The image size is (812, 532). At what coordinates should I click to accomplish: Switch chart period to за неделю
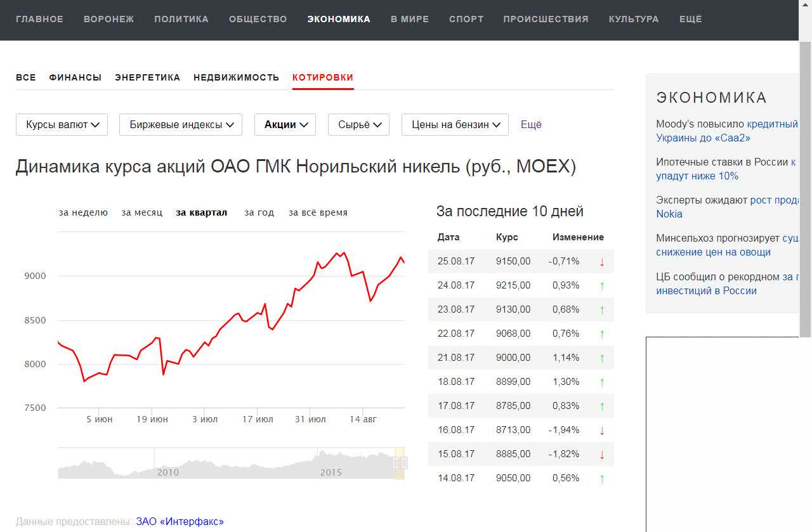click(x=83, y=212)
